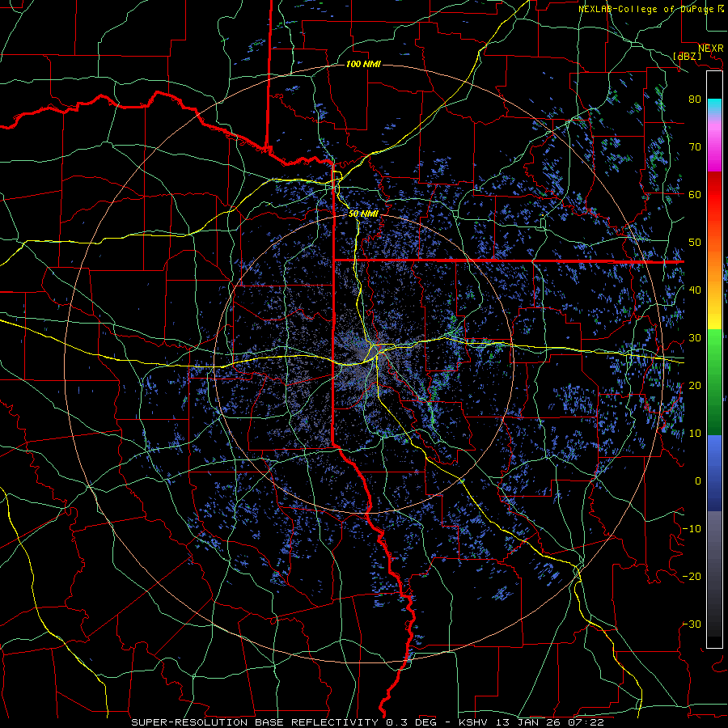The height and width of the screenshot is (728, 728).
Task: Click the 70 value on the dBZ scale
Action: pyautogui.click(x=695, y=146)
